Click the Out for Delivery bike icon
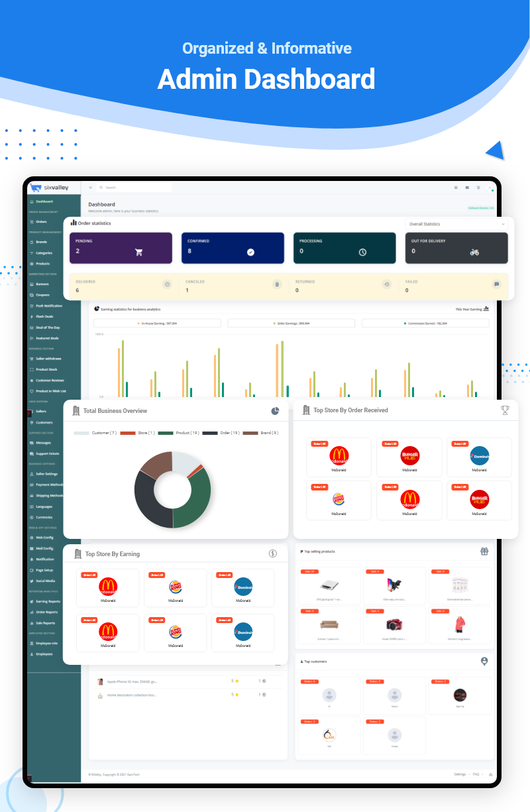The width and height of the screenshot is (530, 812). [x=474, y=252]
